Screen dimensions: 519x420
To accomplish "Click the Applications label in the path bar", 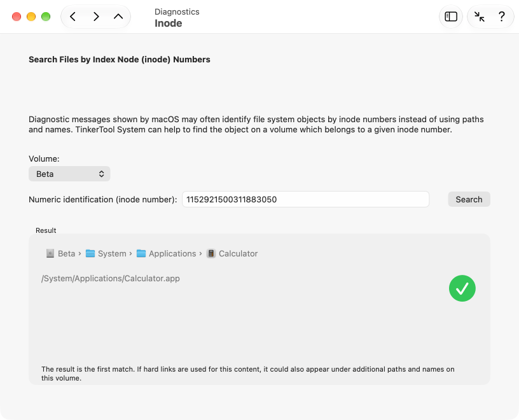I will click(x=172, y=253).
